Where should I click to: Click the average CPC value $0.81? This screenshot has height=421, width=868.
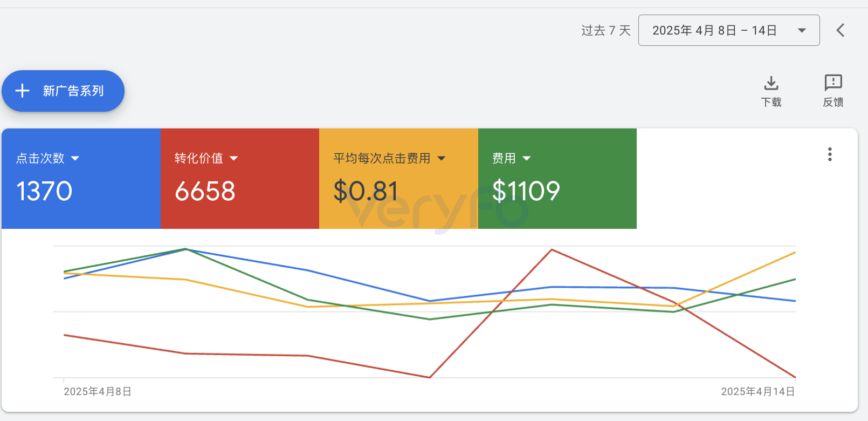pos(366,191)
